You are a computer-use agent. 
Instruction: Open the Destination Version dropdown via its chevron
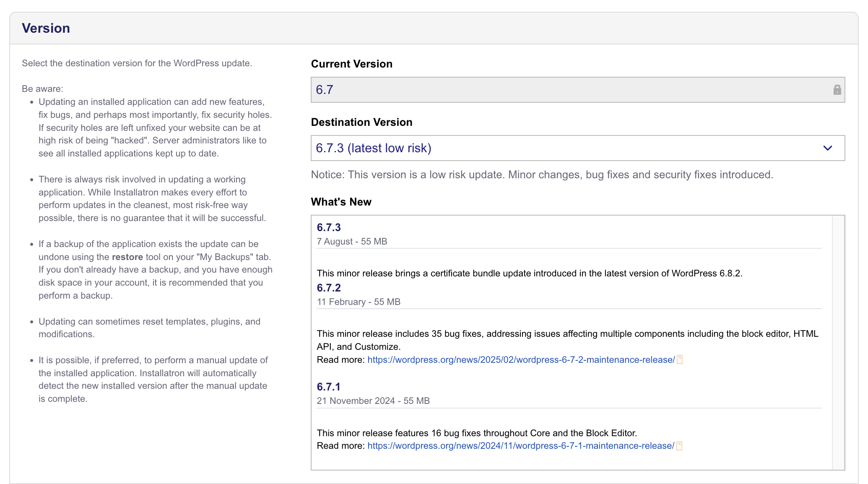(x=827, y=148)
